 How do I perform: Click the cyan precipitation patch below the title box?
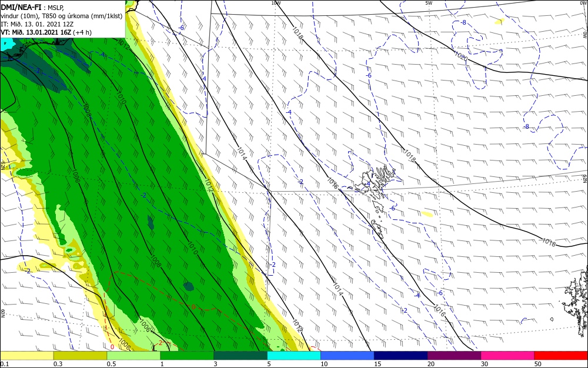pos(6,45)
